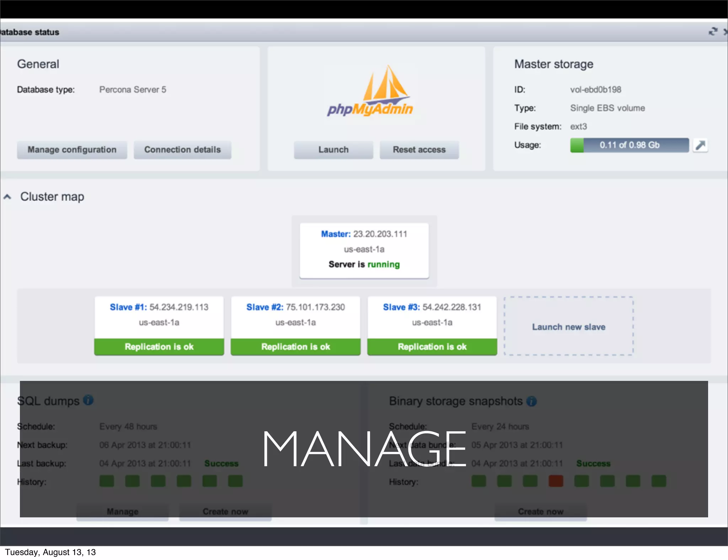Click 05 Apr 2013 next data bundle time
Image resolution: width=728 pixels, height=560 pixels.
[x=517, y=445]
